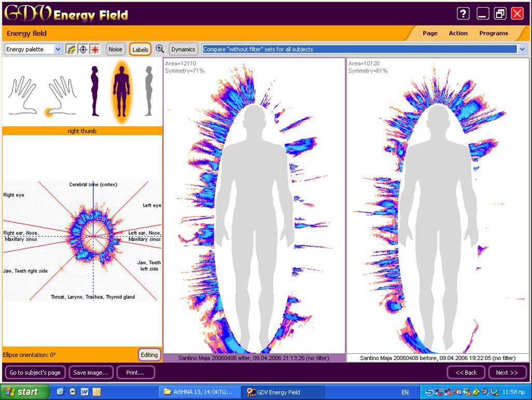This screenshot has height=400, width=532.
Task: Click the 'Santino Maja 20060408 before' caption
Action: click(x=438, y=358)
